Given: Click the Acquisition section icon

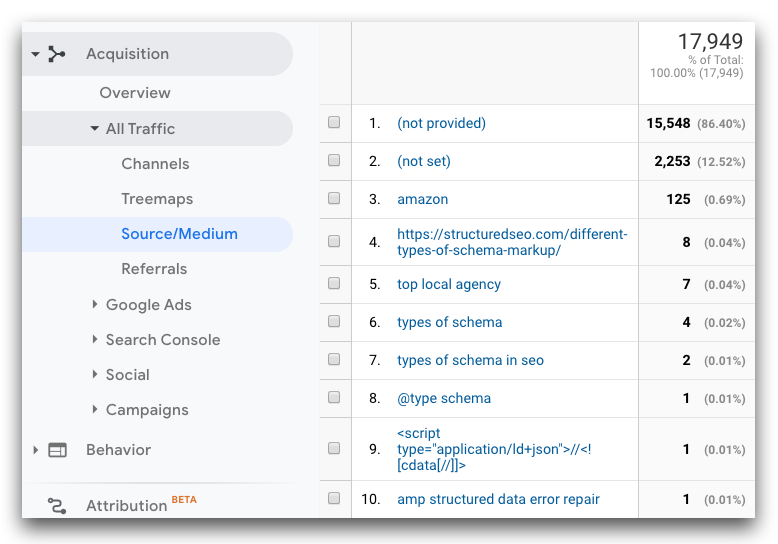Looking at the screenshot, I should pyautogui.click(x=57, y=54).
